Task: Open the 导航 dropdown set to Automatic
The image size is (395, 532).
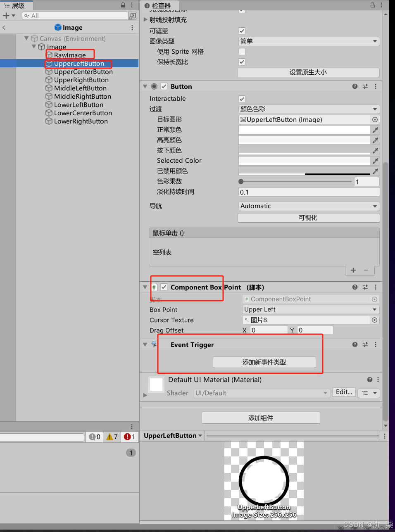Action: point(309,206)
